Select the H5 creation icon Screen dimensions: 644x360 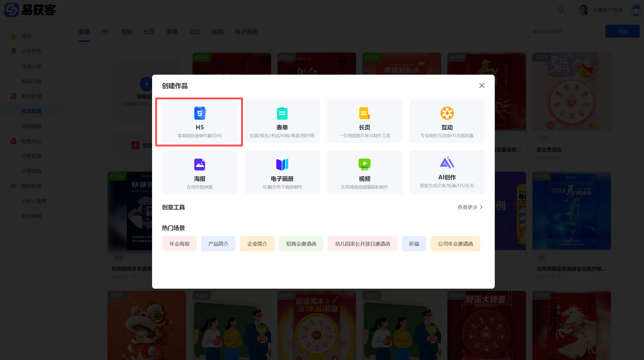tap(199, 113)
